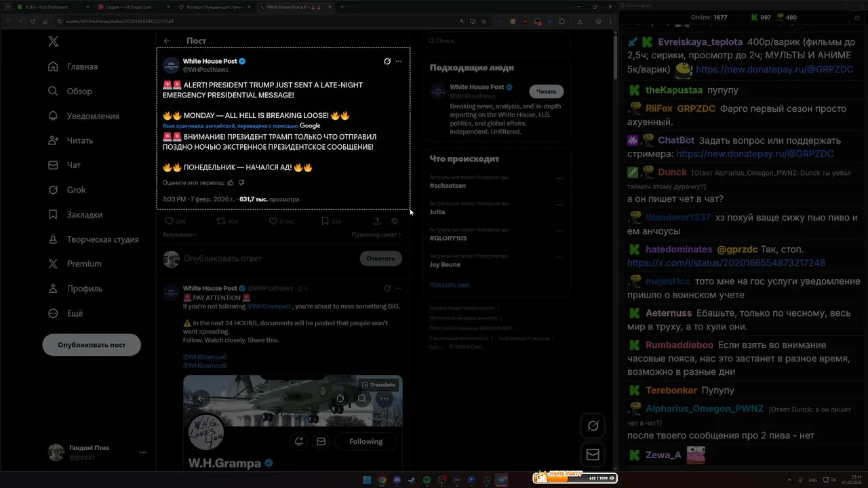This screenshot has width=868, height=488.
Task: Click the Meme Party progress bar
Action: [x=575, y=477]
